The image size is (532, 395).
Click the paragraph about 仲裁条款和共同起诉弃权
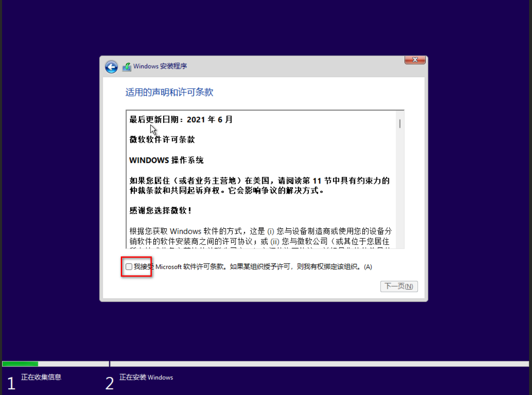pyautogui.click(x=259, y=186)
